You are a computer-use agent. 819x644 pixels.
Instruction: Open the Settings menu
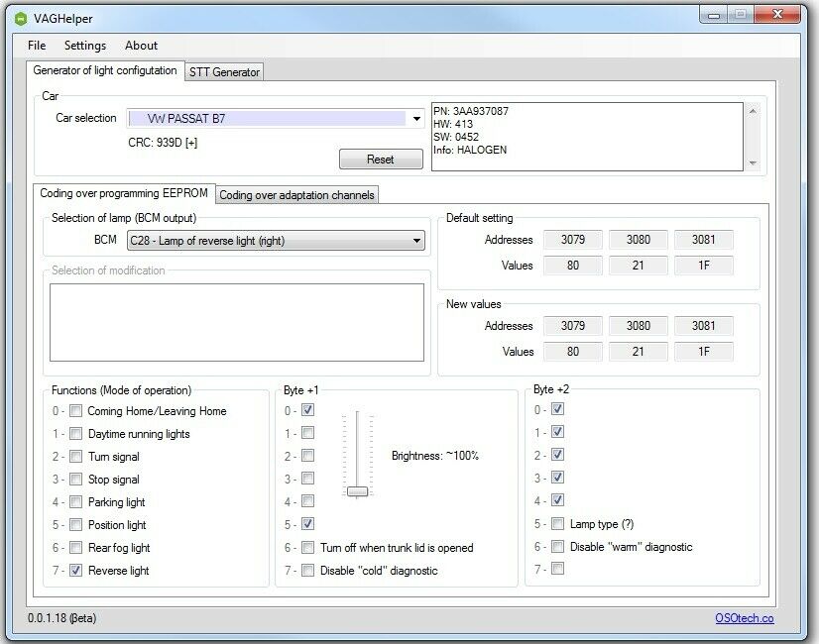click(85, 46)
